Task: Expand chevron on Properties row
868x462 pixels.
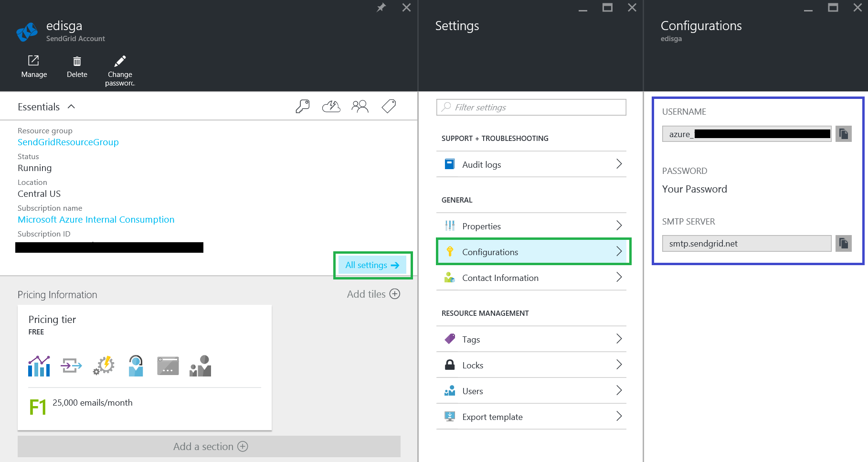Action: (x=619, y=226)
